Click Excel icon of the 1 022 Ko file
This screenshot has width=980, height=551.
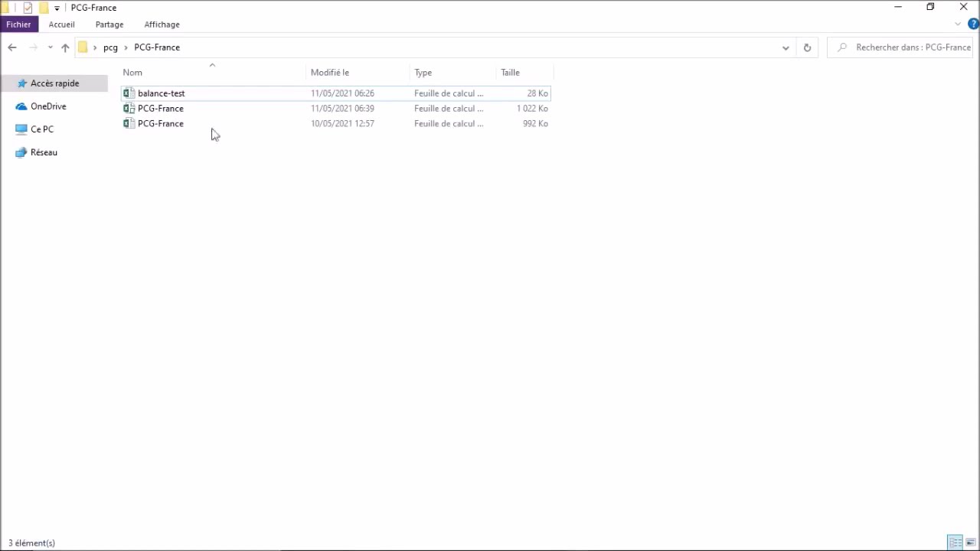coord(129,109)
